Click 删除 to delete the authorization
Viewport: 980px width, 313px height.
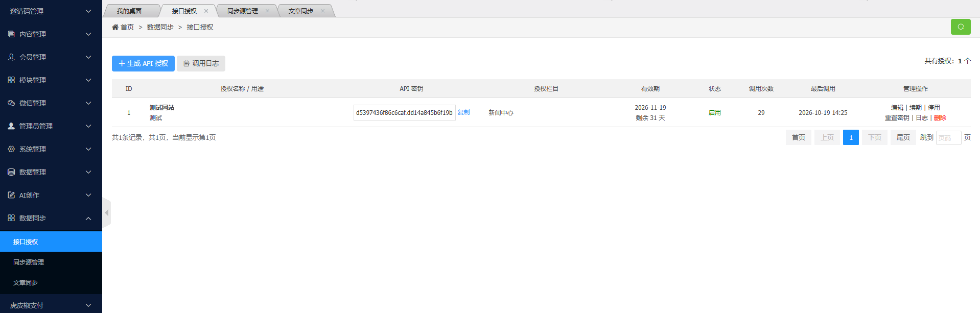pos(940,117)
